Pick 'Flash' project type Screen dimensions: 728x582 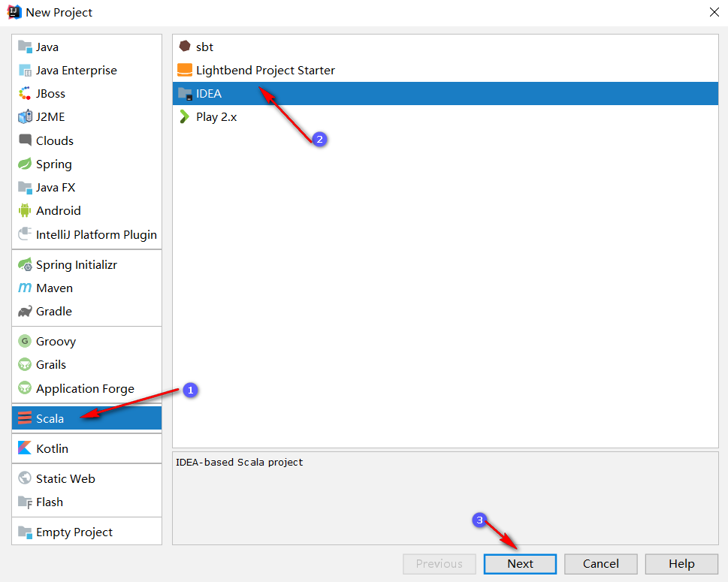pyautogui.click(x=50, y=502)
